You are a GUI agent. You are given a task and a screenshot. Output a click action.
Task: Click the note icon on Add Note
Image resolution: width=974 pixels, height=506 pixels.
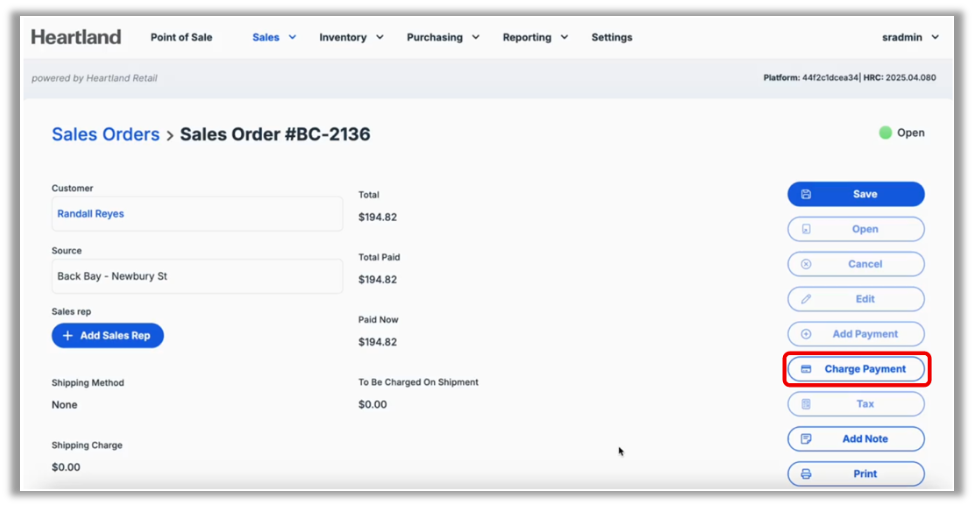point(806,439)
